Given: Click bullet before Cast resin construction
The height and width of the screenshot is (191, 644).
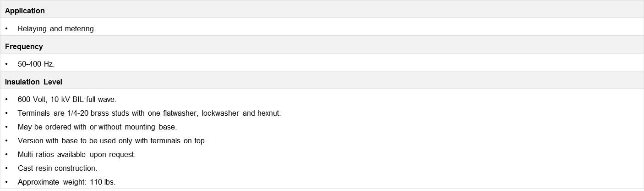Looking at the screenshot, I should pos(7,168).
